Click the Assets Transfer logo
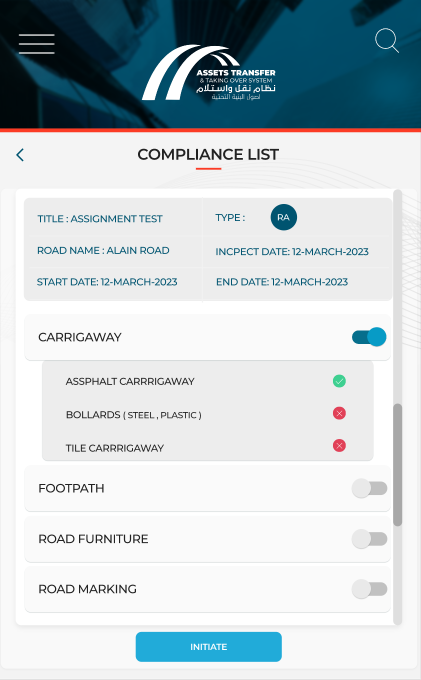This screenshot has width=421, height=680. [209, 73]
